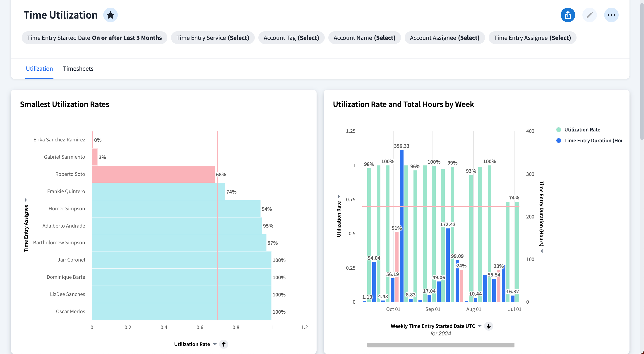Viewport: 644px width, 354px height.
Task: Click triangle below Time Entry Duration axis
Action: click(541, 251)
